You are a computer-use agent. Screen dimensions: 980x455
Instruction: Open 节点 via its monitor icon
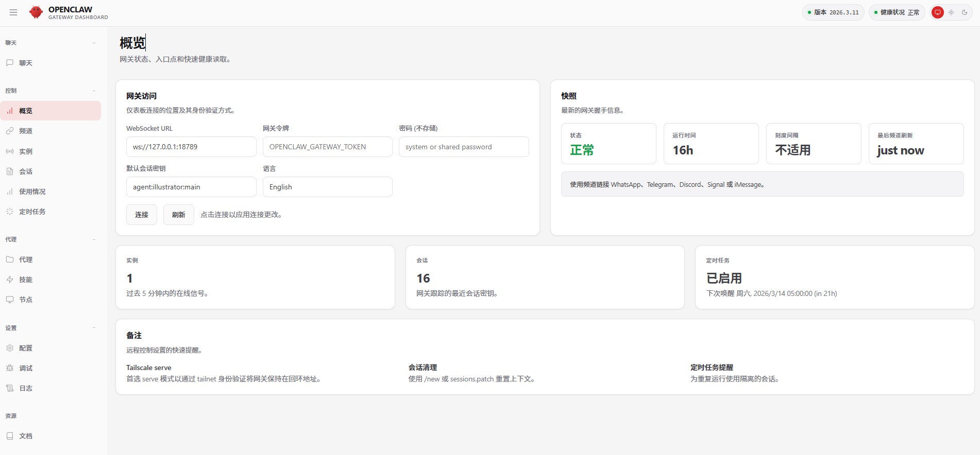coord(10,300)
